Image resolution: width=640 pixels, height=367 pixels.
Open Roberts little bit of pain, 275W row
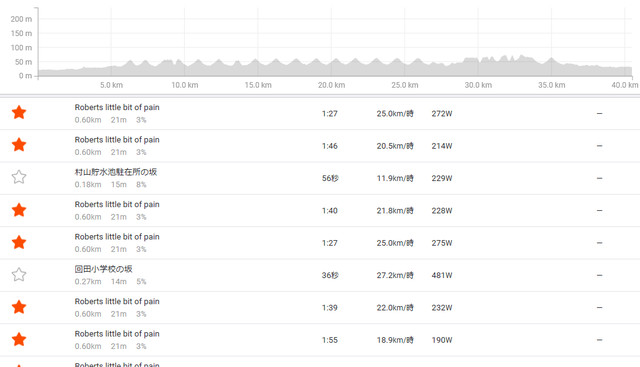point(117,237)
